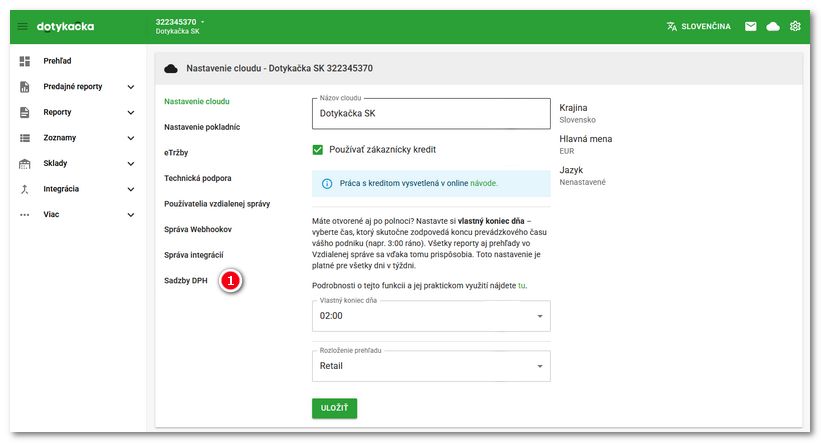
Task: Click the Integrácia merge icon
Action: point(25,189)
